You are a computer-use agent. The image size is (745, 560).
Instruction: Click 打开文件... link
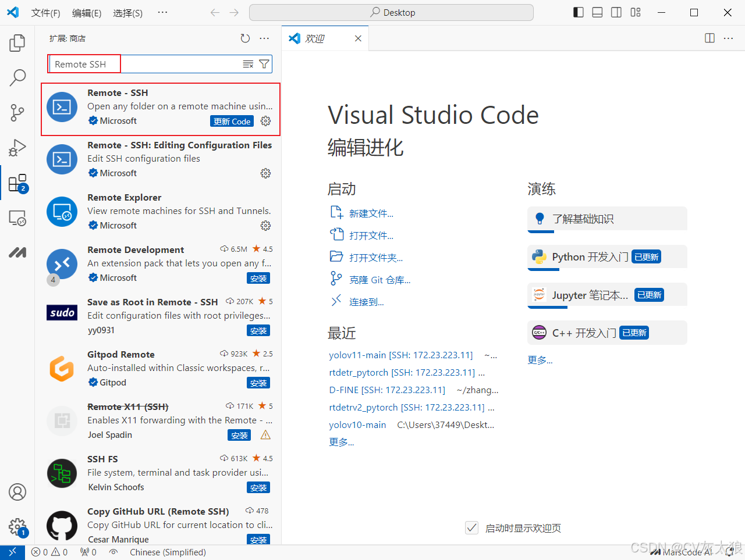click(x=371, y=236)
